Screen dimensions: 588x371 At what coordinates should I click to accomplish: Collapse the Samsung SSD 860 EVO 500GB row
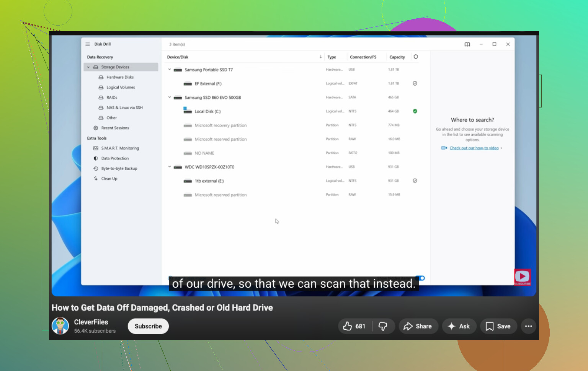[x=170, y=98]
